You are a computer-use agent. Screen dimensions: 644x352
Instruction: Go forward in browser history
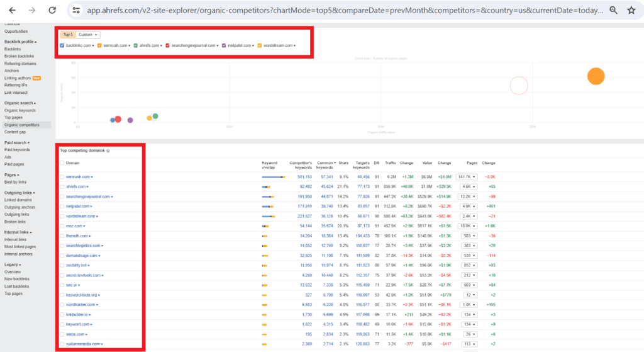pyautogui.click(x=32, y=10)
